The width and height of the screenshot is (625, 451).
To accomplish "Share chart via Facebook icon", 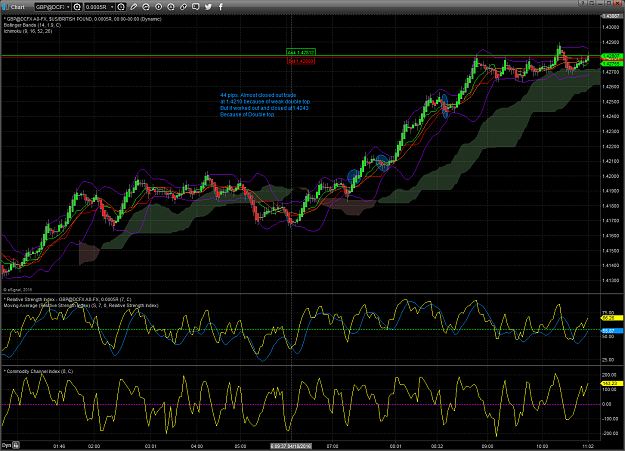I will [220, 7].
